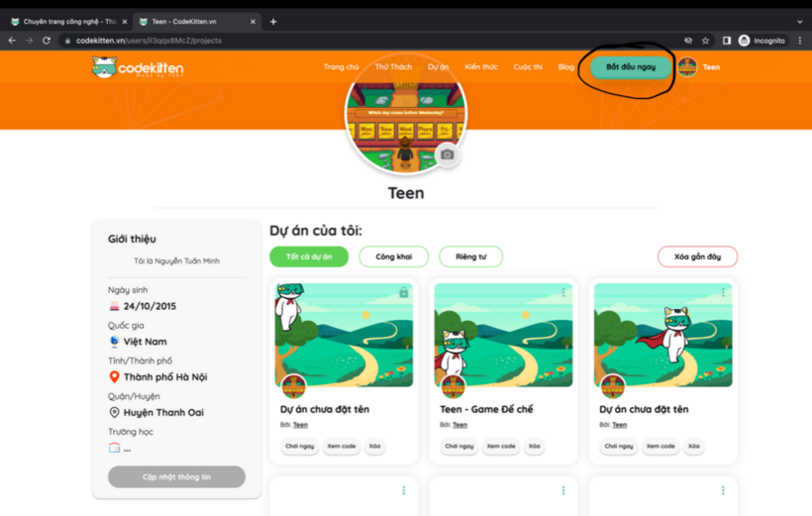The image size is (812, 516).
Task: Click the Incognito profile icon
Action: pos(744,41)
